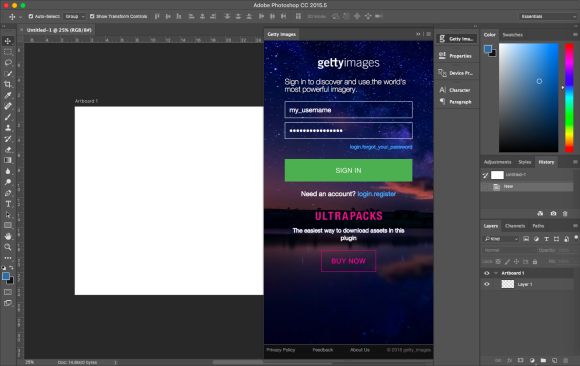Switch to the Paths tab

[538, 226]
